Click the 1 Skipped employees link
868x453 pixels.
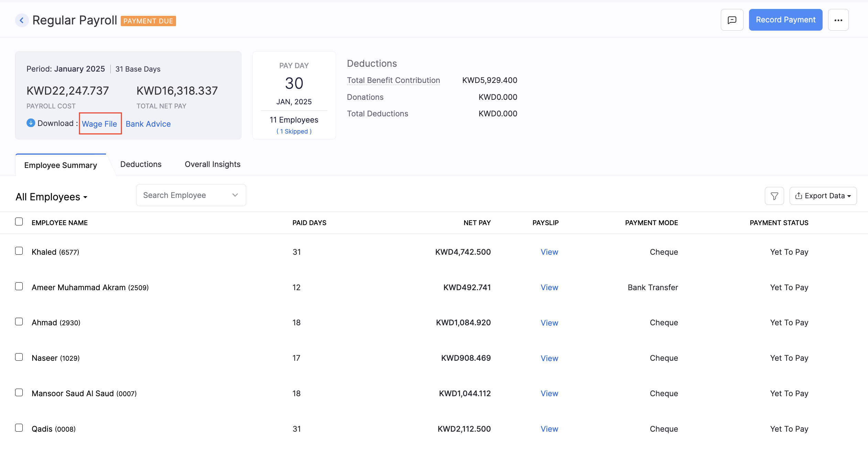(294, 131)
